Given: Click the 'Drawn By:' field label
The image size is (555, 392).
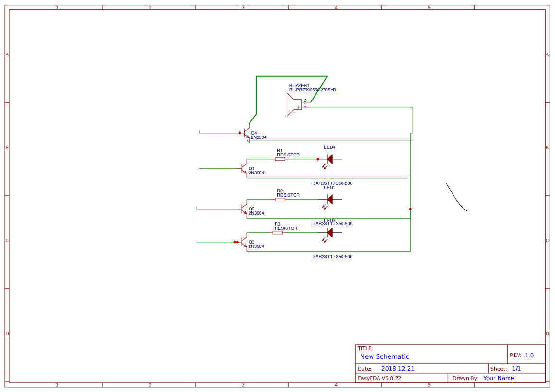Looking at the screenshot, I should [465, 378].
